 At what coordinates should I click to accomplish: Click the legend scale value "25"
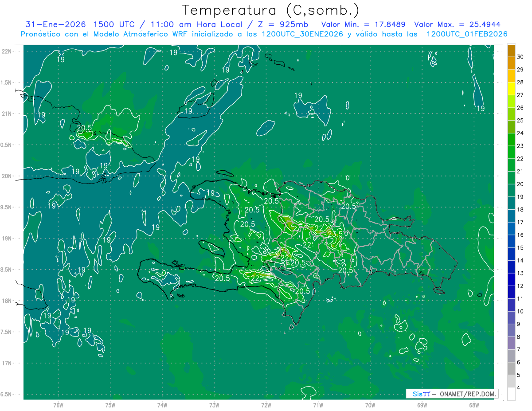tap(520, 121)
